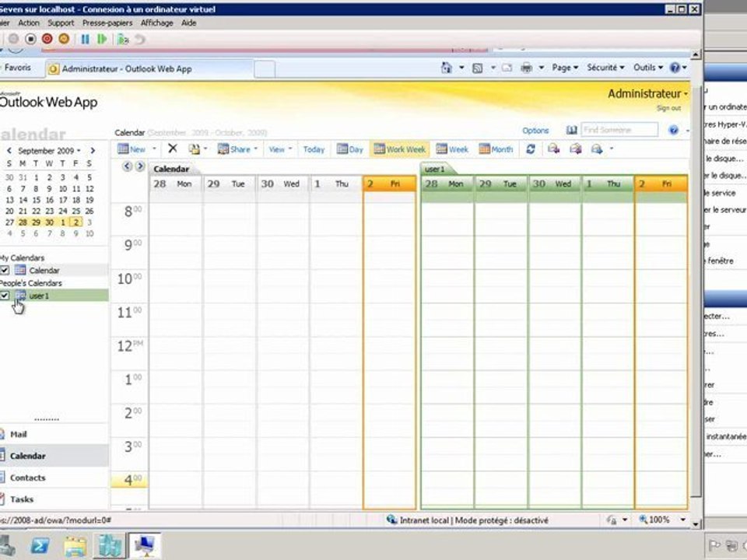Open the Affichage menu
The image size is (747, 560).
156,23
